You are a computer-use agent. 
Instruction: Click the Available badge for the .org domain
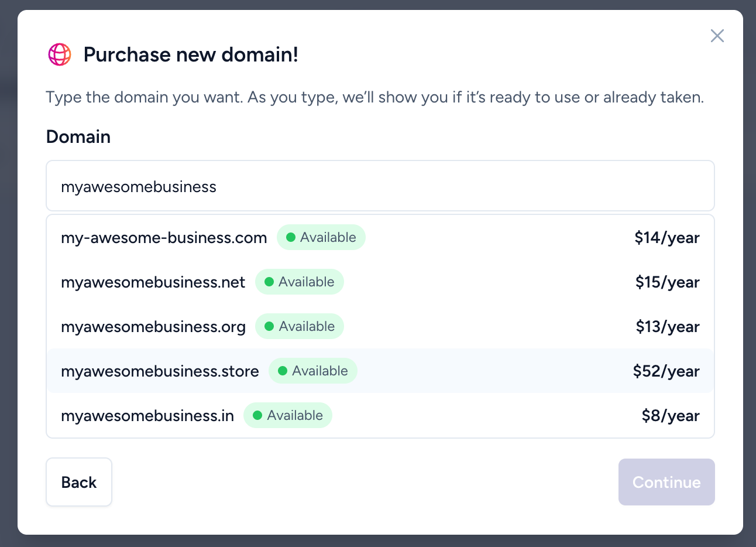(x=300, y=327)
